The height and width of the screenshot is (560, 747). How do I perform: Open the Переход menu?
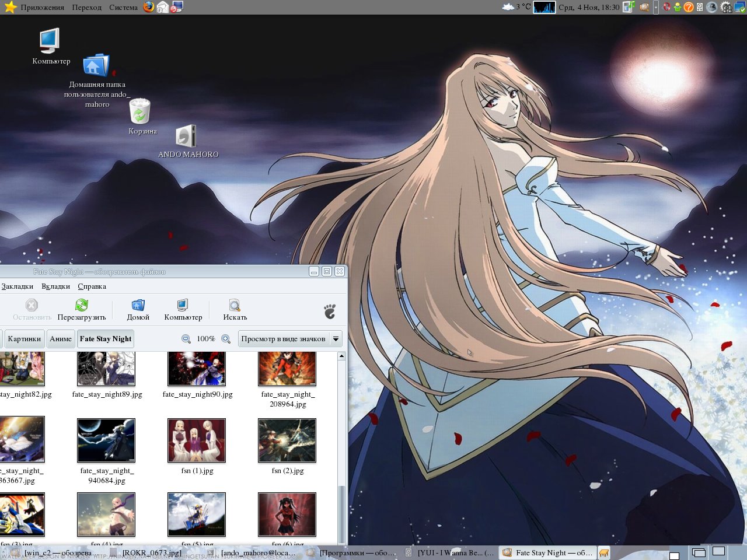87,8
